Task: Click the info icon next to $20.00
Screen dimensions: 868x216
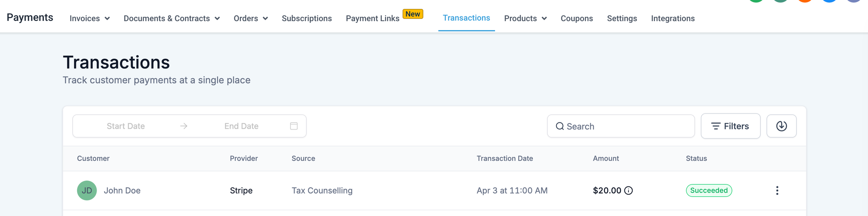Action: (x=629, y=191)
